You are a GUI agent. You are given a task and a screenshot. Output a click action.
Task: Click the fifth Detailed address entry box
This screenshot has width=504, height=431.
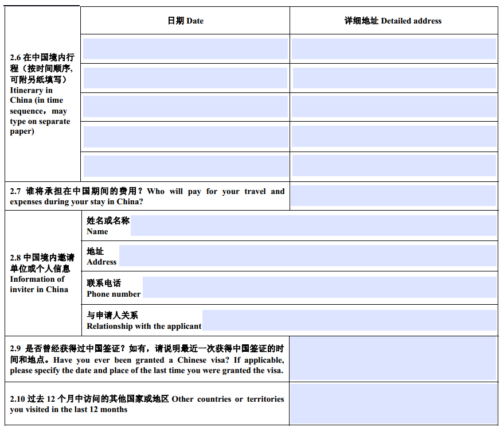coord(394,166)
